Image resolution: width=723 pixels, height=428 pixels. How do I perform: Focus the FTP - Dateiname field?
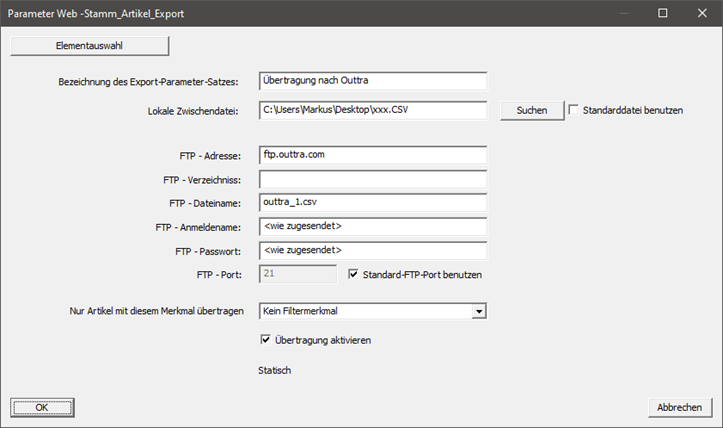coord(373,203)
